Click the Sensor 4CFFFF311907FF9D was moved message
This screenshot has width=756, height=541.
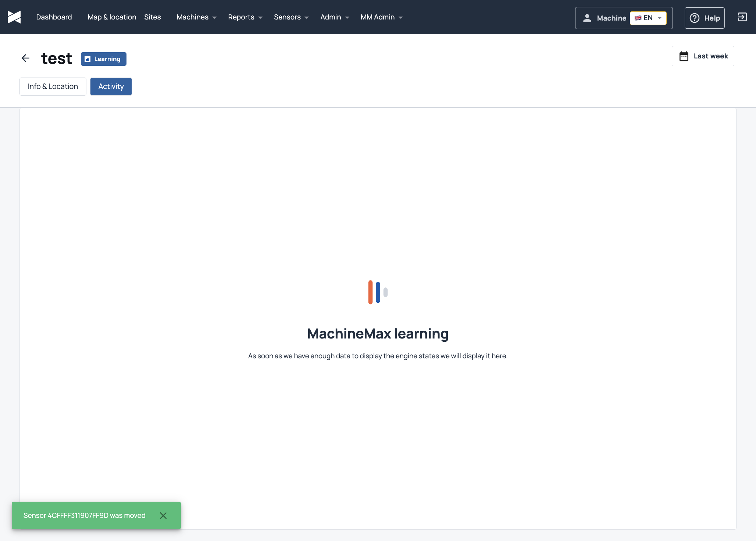pos(85,516)
